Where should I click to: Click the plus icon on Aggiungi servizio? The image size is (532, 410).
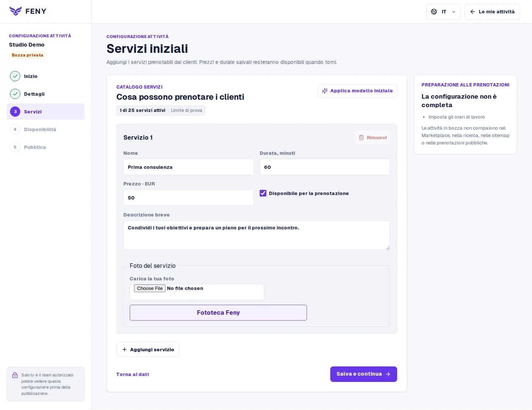[125, 349]
